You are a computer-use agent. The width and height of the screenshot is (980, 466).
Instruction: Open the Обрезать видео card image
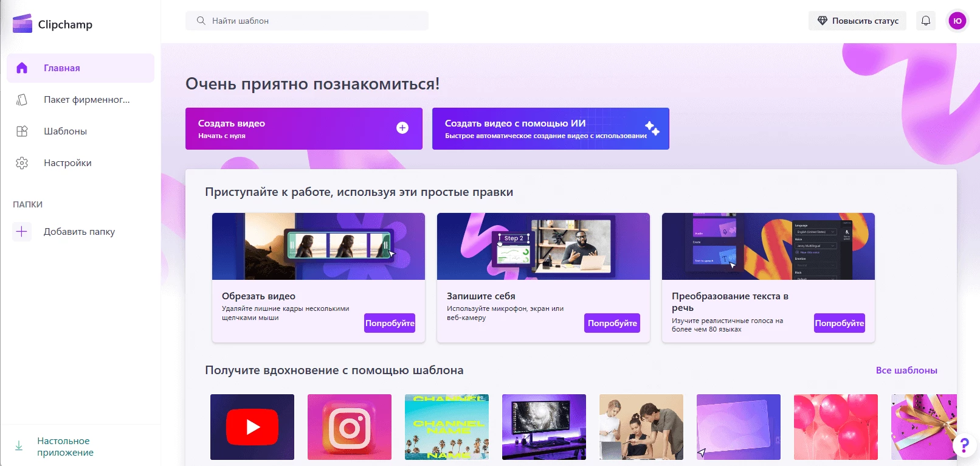click(x=319, y=246)
